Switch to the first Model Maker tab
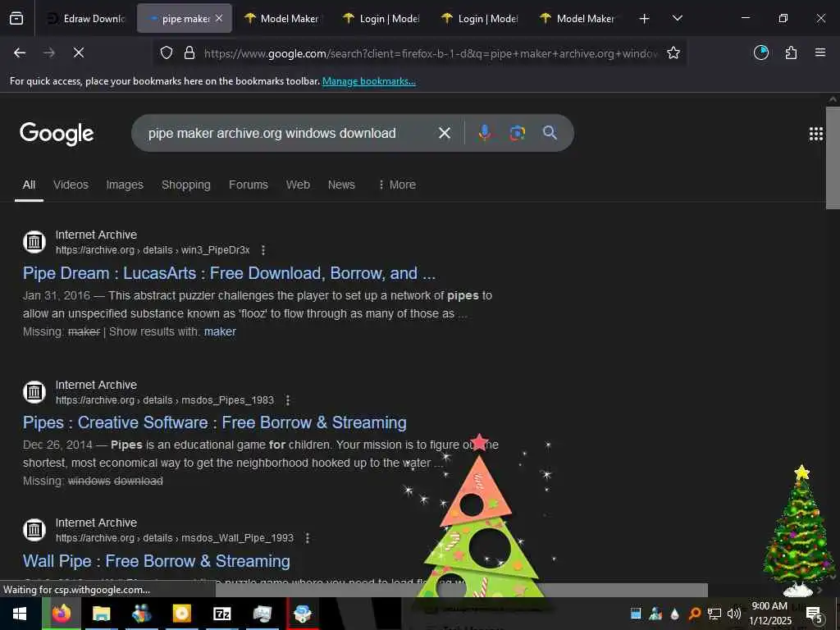The image size is (840, 630). (x=281, y=18)
